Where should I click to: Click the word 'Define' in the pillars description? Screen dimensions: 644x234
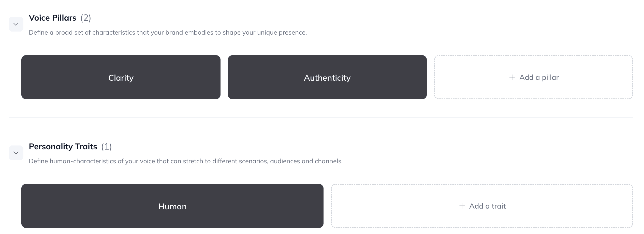pyautogui.click(x=38, y=33)
